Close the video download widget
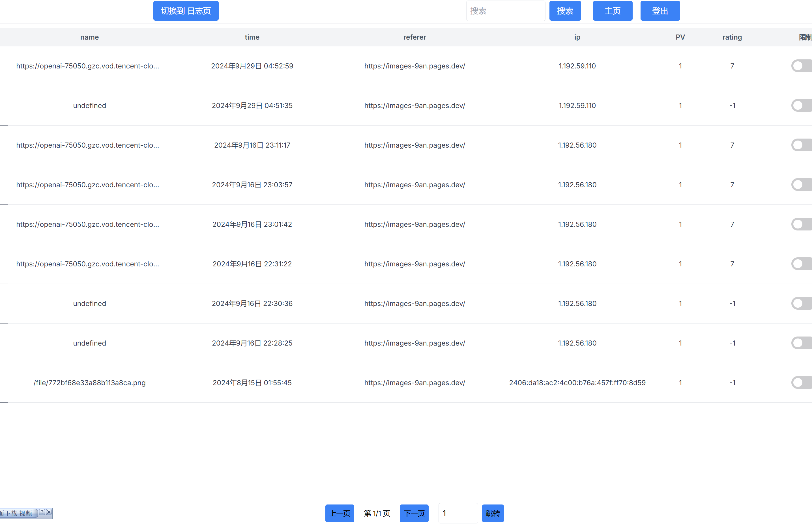This screenshot has height=524, width=812. coord(49,512)
